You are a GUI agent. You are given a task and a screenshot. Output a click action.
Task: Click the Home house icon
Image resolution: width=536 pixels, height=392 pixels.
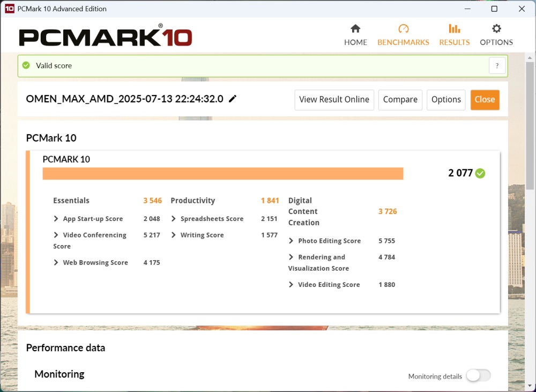coord(355,29)
